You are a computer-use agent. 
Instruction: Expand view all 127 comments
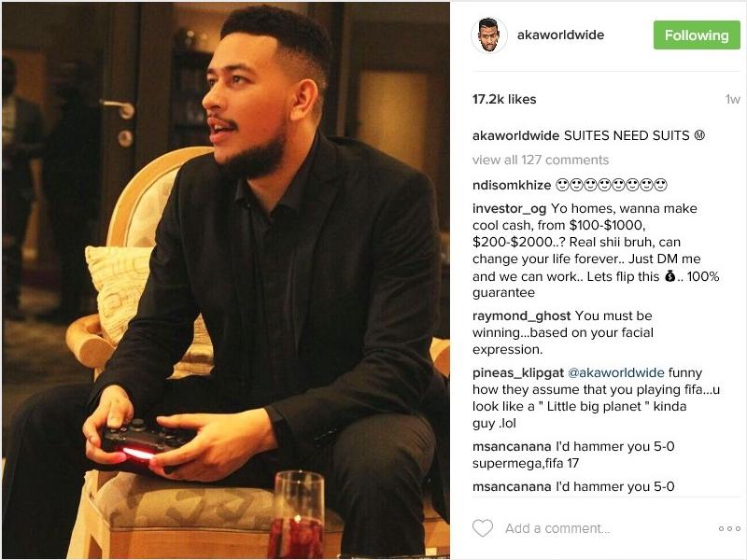(x=541, y=160)
